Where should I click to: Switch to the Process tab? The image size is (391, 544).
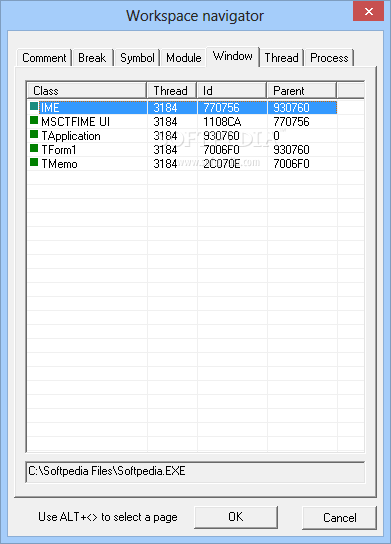tap(329, 58)
